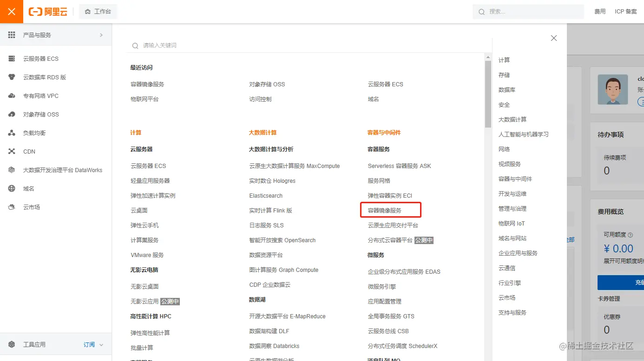Open the Elasticsearch product link

(x=266, y=196)
